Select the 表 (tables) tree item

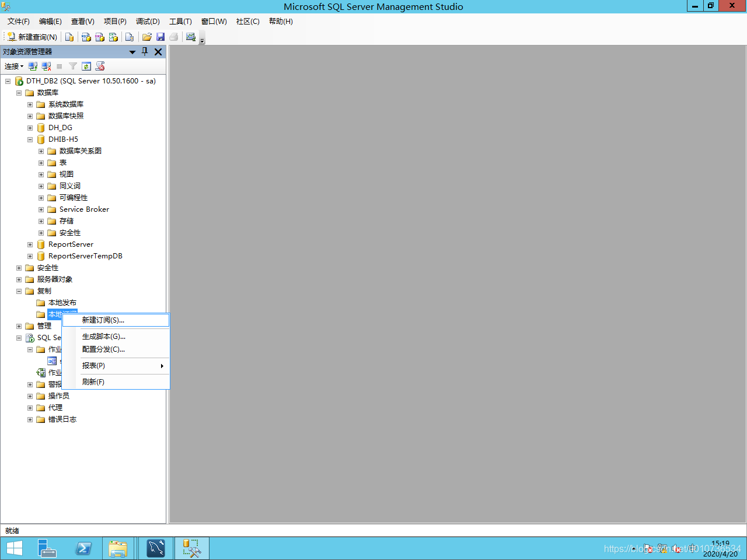pos(63,163)
